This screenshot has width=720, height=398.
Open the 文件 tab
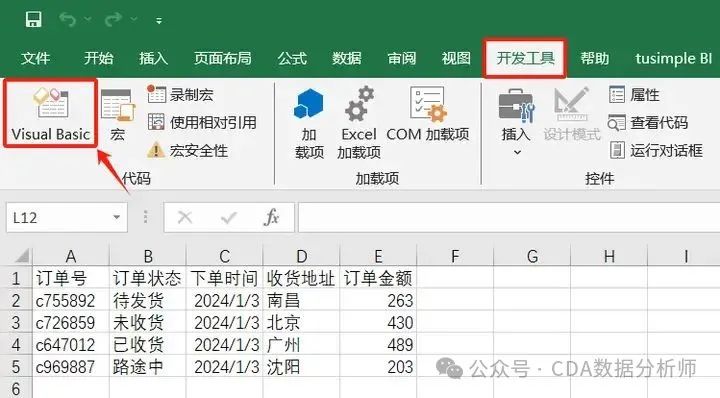(x=35, y=58)
